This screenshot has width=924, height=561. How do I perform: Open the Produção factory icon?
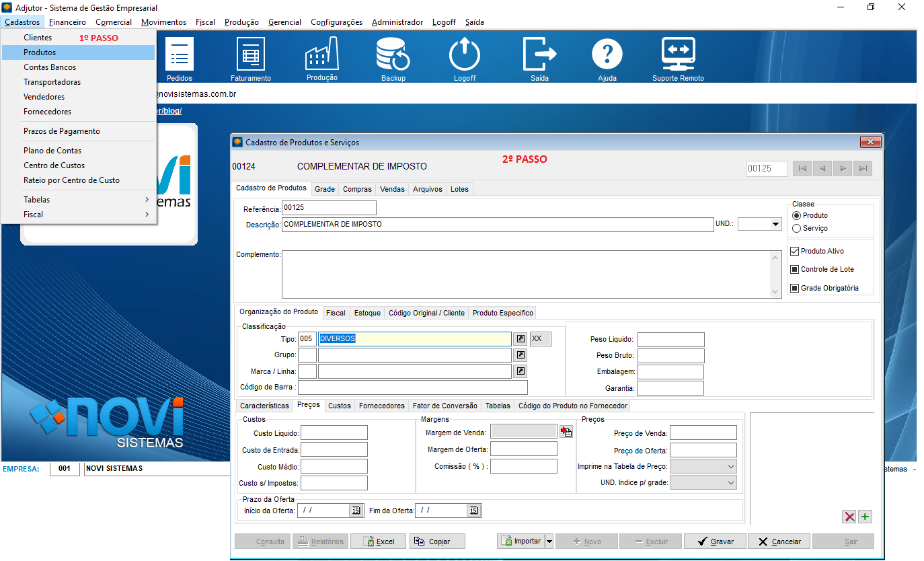point(322,59)
